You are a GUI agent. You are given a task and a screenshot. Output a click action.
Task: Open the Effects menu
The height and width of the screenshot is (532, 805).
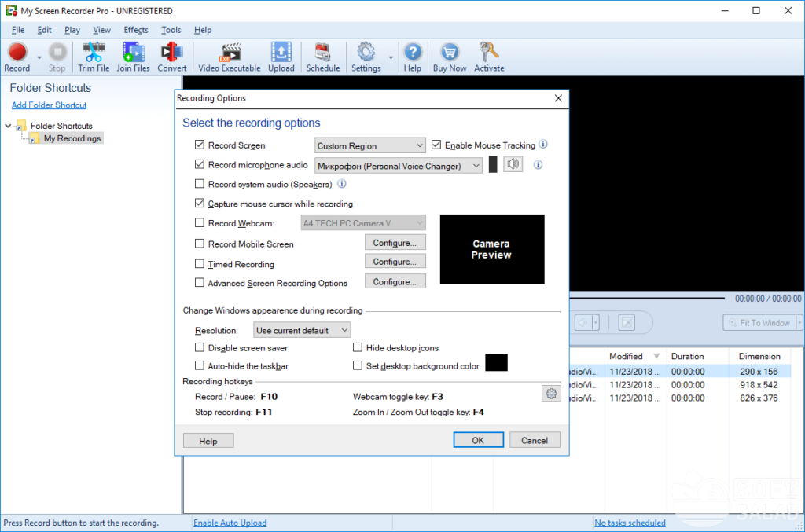click(x=135, y=30)
